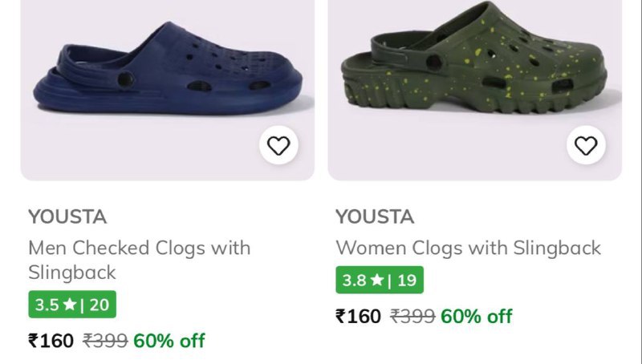This screenshot has width=642, height=364.
Task: Open the Women Clogs with Slingback title
Action: [x=468, y=248]
